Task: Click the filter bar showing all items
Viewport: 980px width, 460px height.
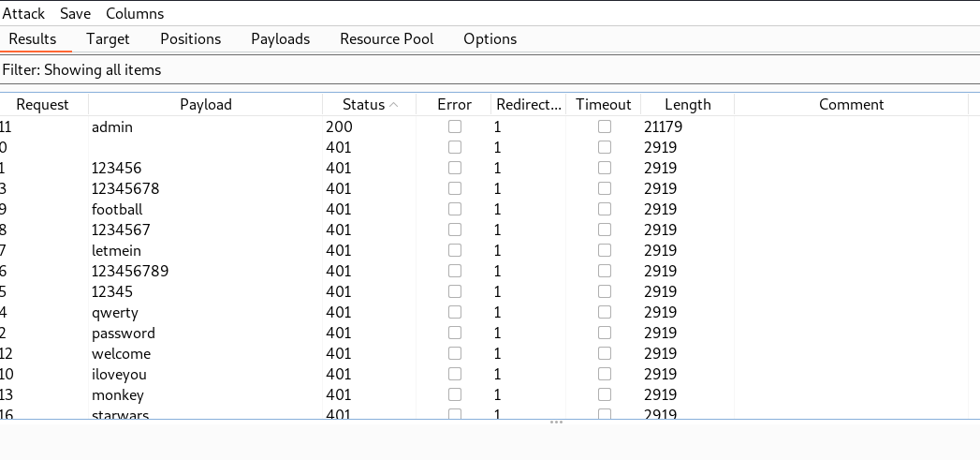Action: point(81,69)
